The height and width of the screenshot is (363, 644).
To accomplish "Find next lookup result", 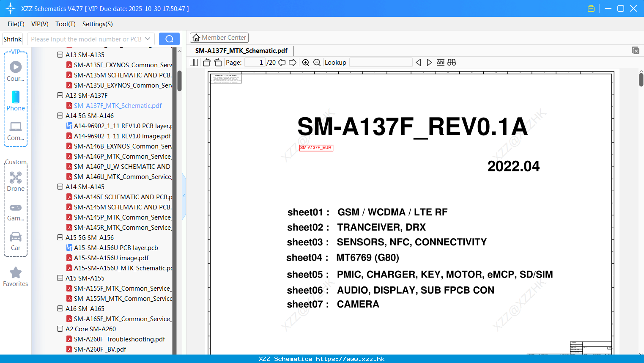I will point(429,62).
